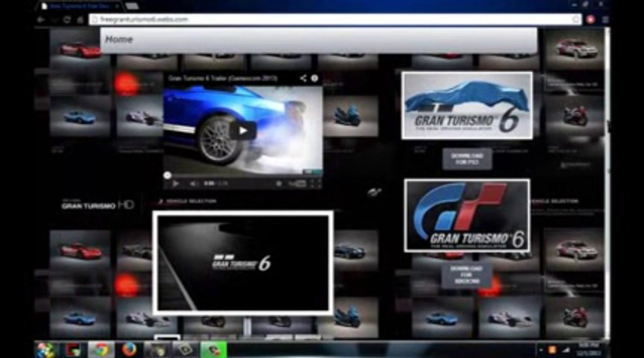
Task: Open the info icon on the video header
Action: (x=315, y=78)
